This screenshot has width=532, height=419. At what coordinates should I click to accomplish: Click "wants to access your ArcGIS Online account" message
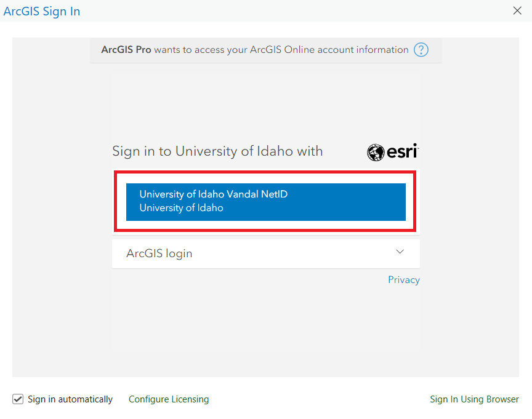click(x=281, y=50)
